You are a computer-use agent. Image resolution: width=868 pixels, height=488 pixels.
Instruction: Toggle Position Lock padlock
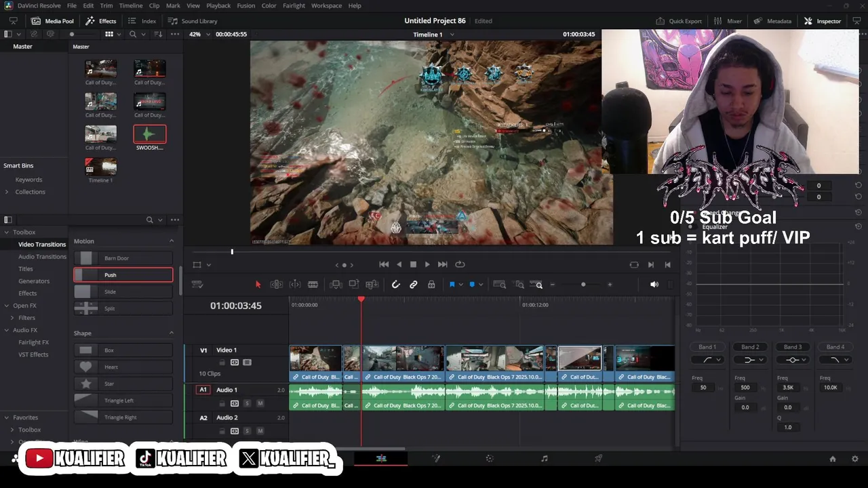click(431, 285)
